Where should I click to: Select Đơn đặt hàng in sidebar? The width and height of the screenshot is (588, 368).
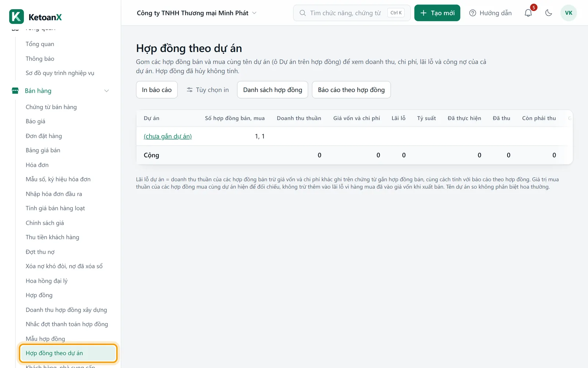click(44, 136)
